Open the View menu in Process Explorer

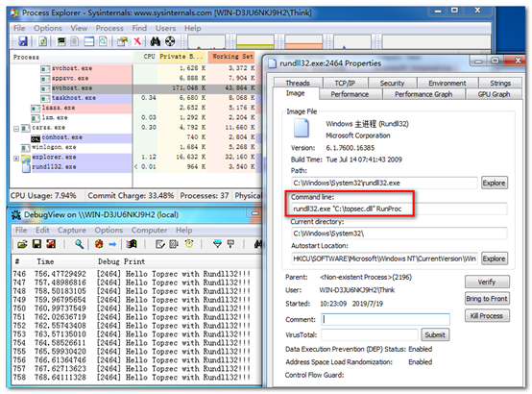pos(79,28)
